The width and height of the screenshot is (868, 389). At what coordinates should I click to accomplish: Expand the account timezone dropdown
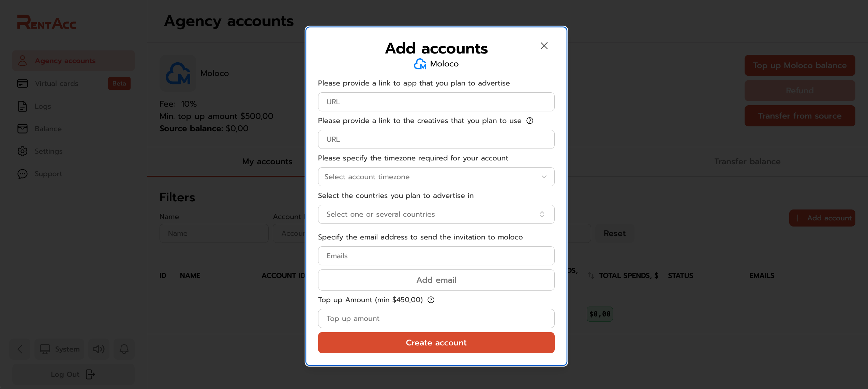click(436, 177)
